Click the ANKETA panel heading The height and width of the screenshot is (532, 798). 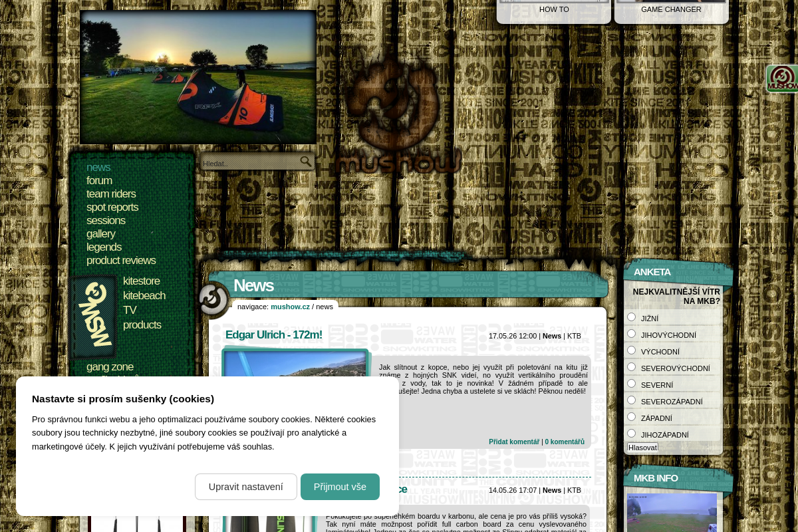click(x=652, y=272)
